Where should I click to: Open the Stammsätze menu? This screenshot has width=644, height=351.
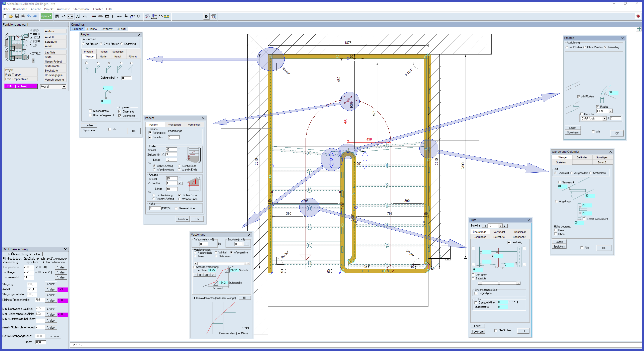(81, 9)
